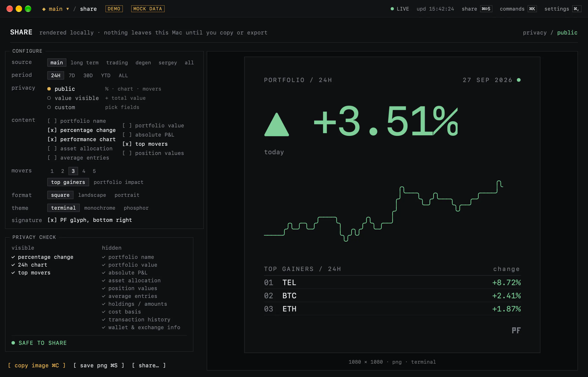588x377 pixels.
Task: Switch the theme to monochrome
Action: [x=99, y=208]
